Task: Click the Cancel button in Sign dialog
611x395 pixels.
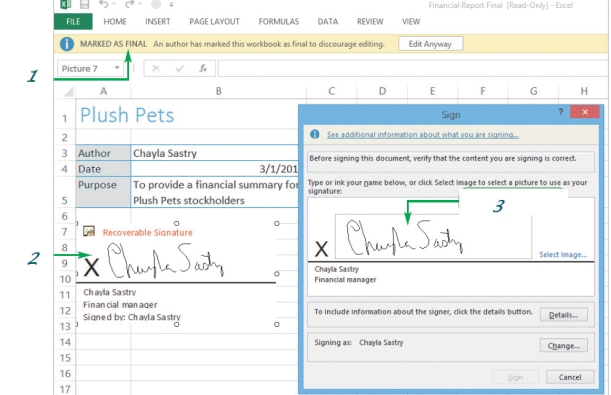Action: (x=570, y=377)
